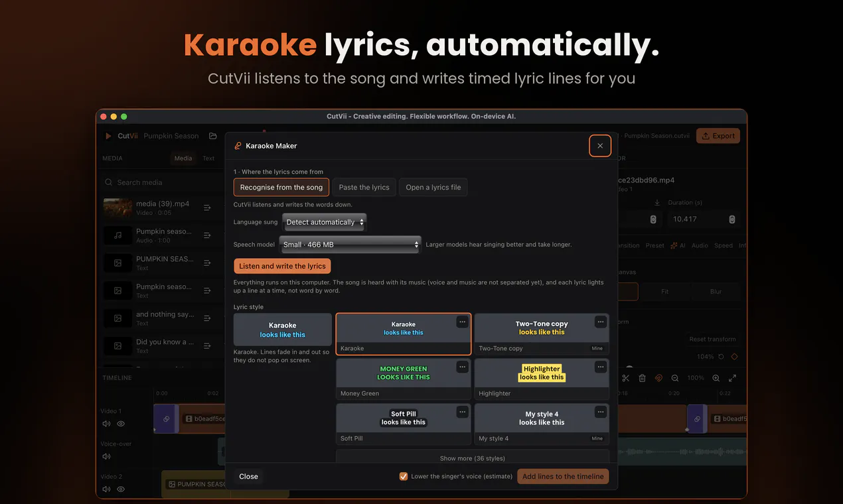Expand 'Show more (36 styles)' list
Image resolution: width=843 pixels, height=504 pixels.
pyautogui.click(x=472, y=458)
